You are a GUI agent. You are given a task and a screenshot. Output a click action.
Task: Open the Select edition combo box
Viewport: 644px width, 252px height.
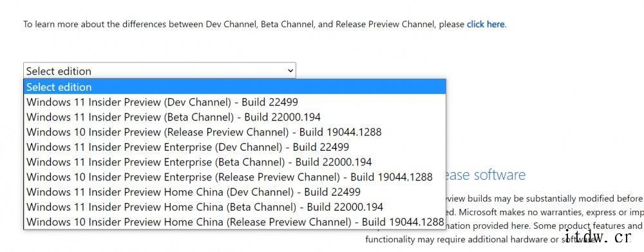coord(159,71)
